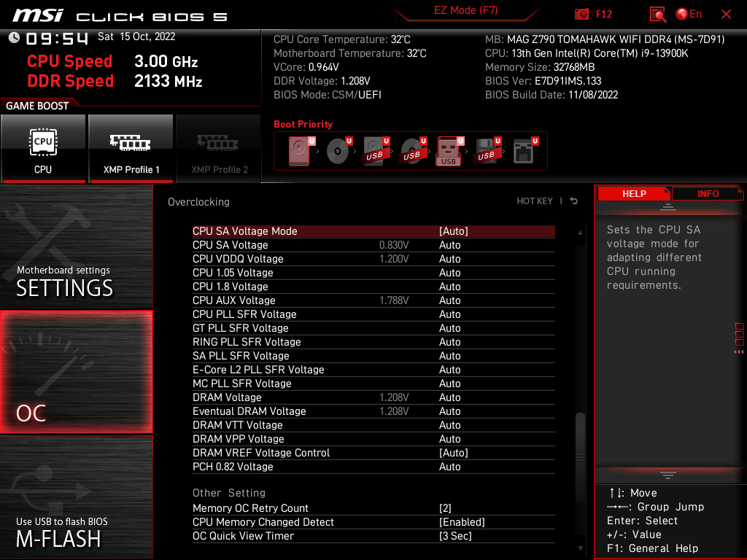Image resolution: width=747 pixels, height=560 pixels.
Task: Click the settings list scroll-up arrow
Action: tap(580, 233)
